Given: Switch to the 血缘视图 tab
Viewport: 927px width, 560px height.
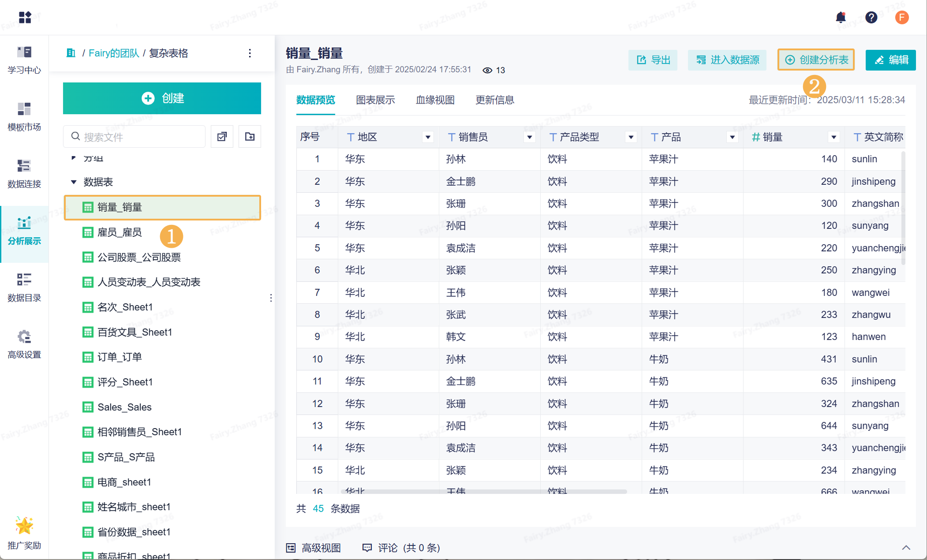Looking at the screenshot, I should (435, 100).
